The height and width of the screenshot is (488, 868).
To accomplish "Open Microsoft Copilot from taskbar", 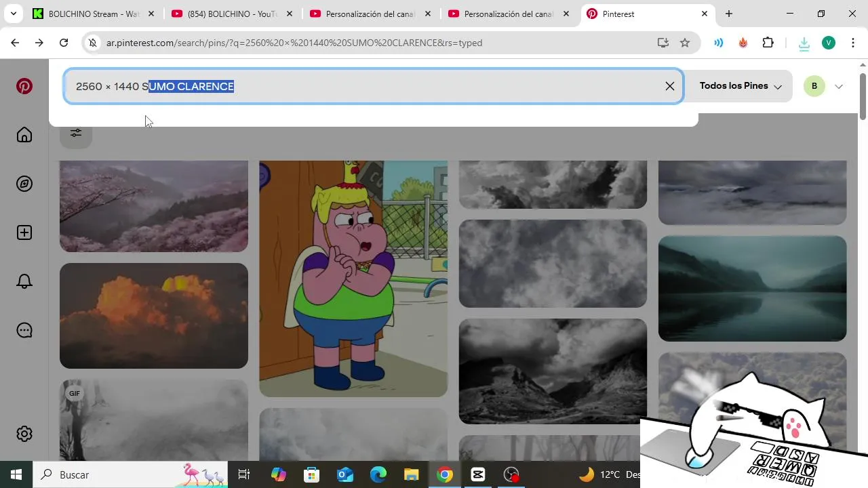I will tap(278, 474).
